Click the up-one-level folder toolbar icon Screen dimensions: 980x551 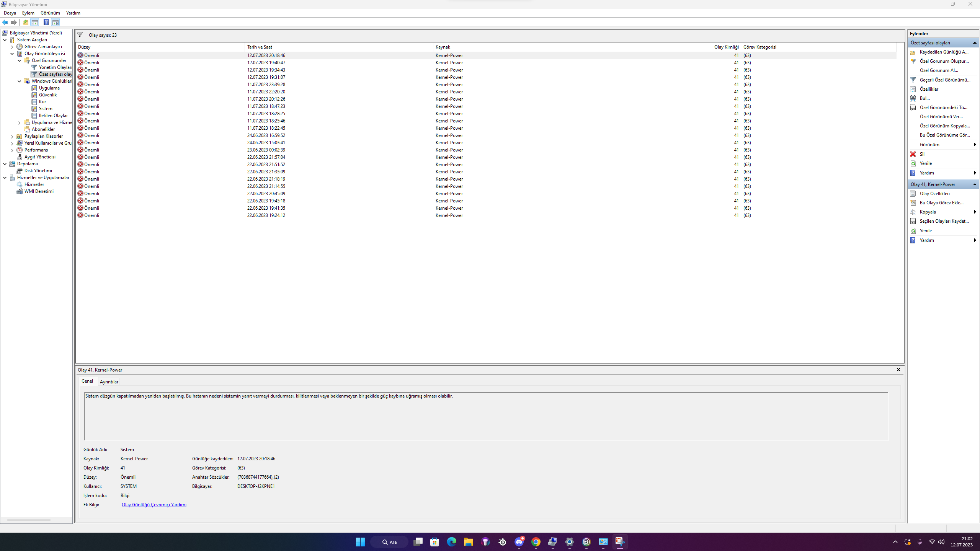pyautogui.click(x=25, y=22)
